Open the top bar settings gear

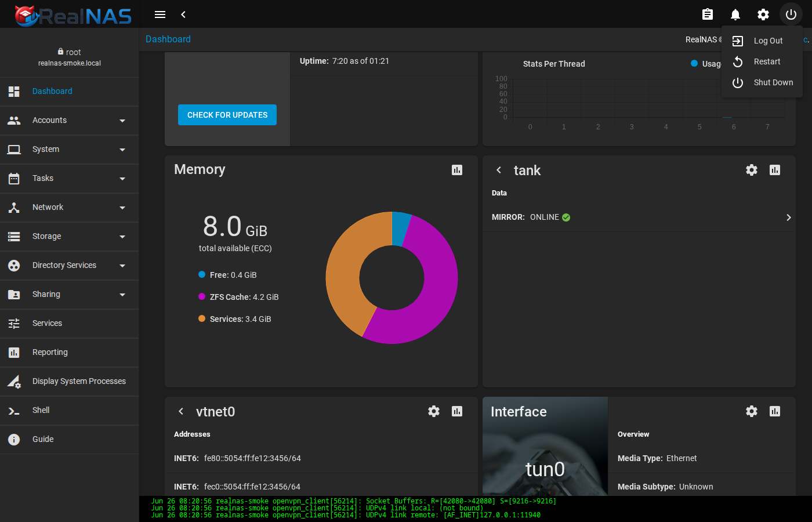pos(763,14)
